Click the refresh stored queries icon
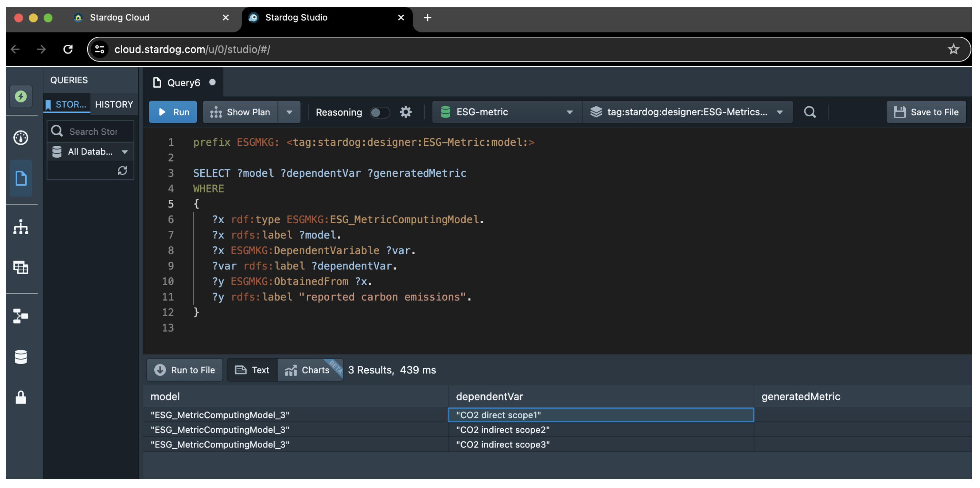The height and width of the screenshot is (488, 980). [x=122, y=171]
